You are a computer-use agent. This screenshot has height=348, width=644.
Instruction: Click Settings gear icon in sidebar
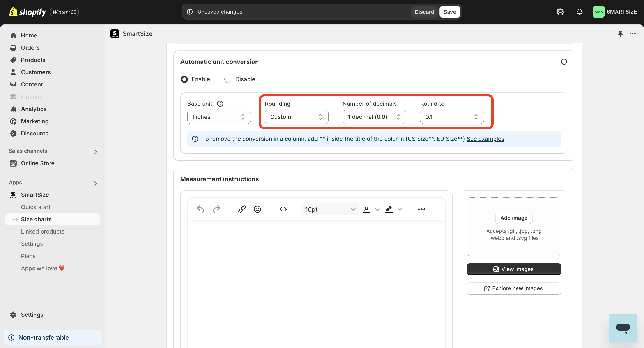point(13,315)
